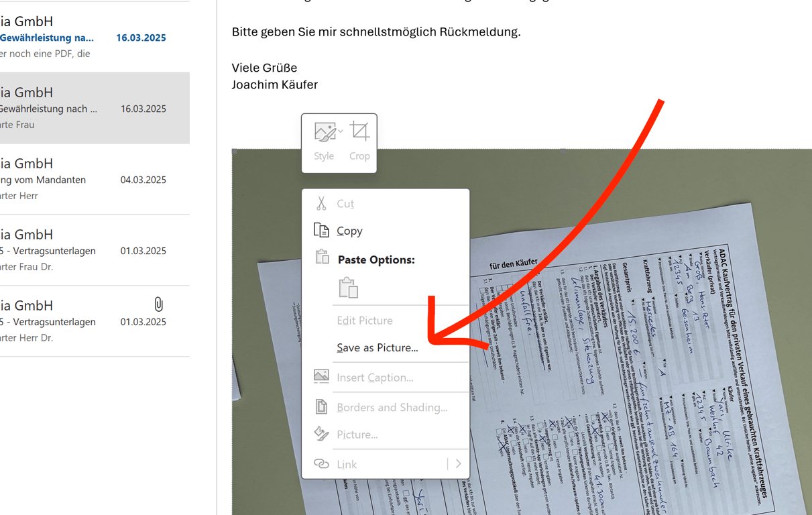Click the embedded ADAC Kaufvertrag photo

(637, 335)
